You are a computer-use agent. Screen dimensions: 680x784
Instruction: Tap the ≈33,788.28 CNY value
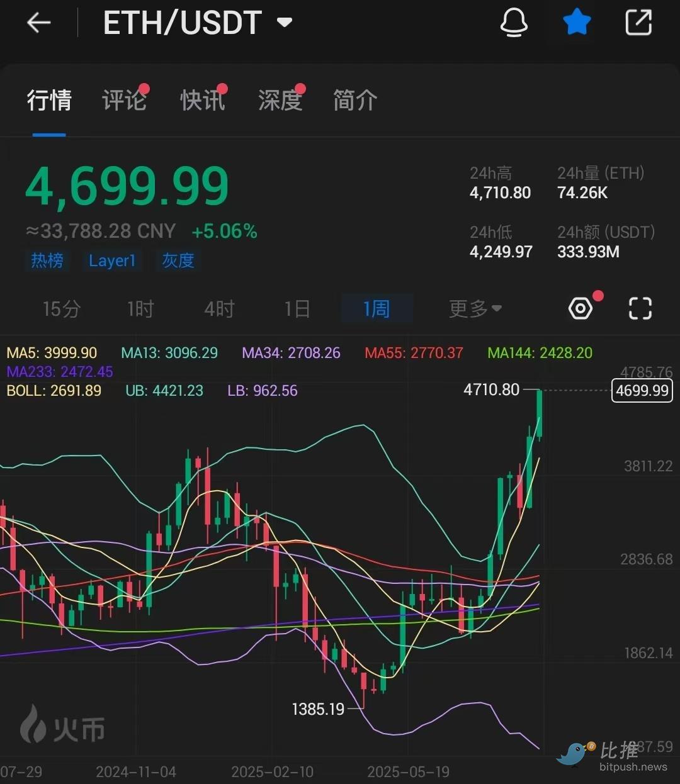(101, 231)
